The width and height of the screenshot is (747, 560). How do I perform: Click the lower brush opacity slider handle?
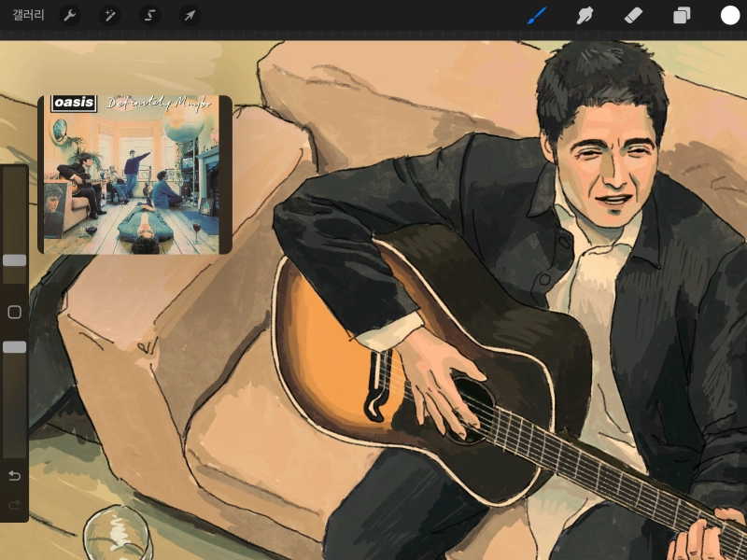coord(14,346)
